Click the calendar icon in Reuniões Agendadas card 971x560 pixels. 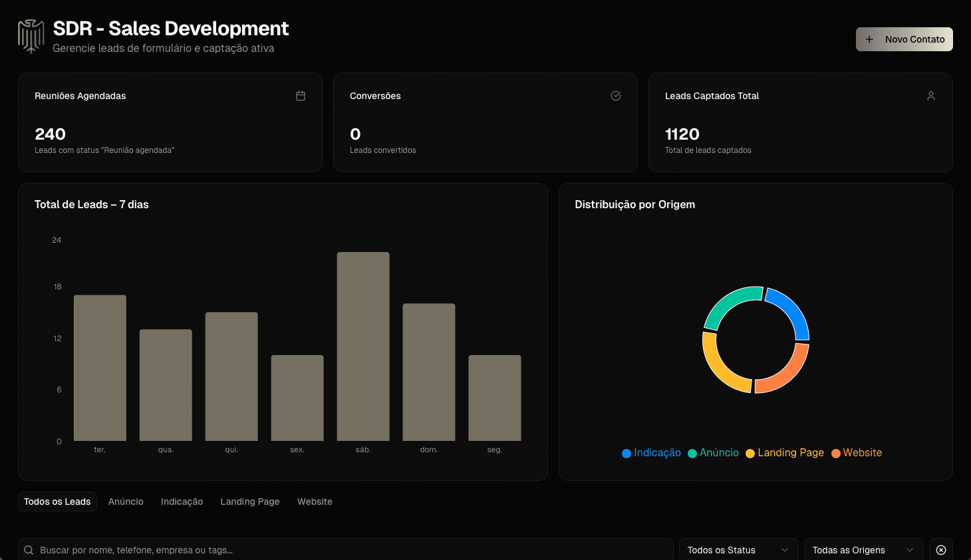[x=301, y=96]
